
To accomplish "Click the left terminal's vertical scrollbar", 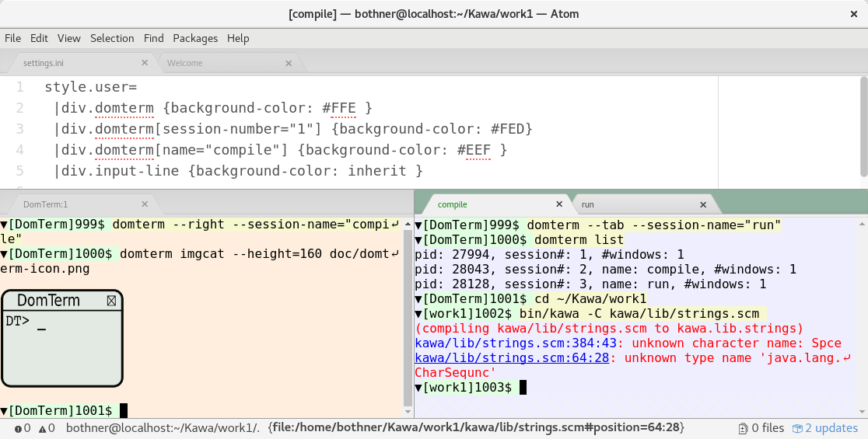I will [408, 311].
